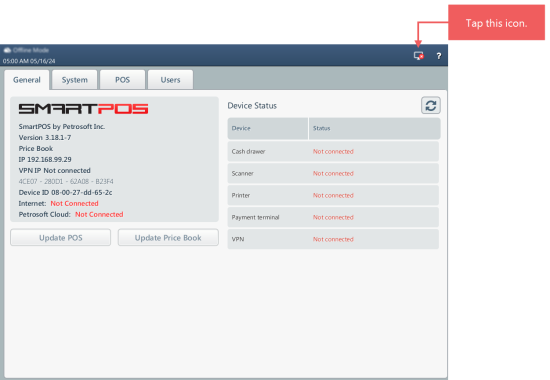Switch to the General tab
This screenshot has height=380, width=550.
(x=27, y=80)
